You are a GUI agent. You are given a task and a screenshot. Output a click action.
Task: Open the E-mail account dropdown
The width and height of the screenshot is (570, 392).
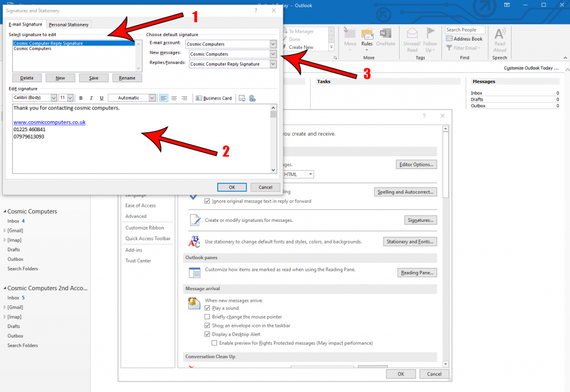pyautogui.click(x=272, y=43)
